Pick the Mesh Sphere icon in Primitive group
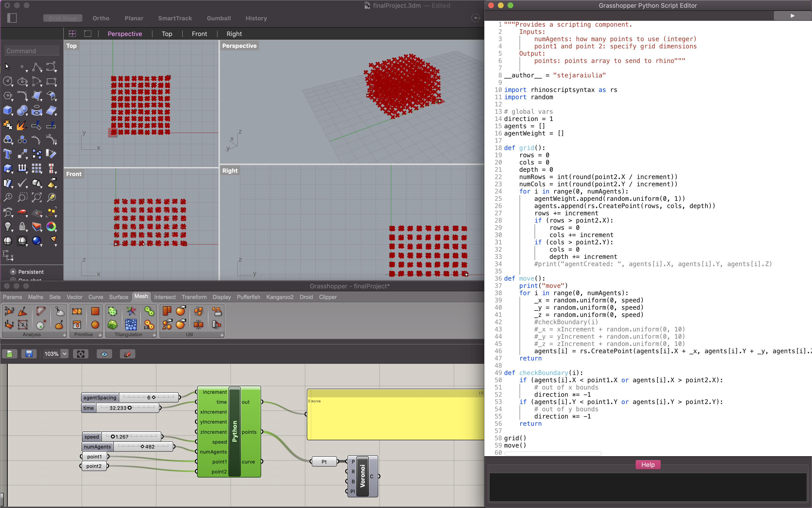 (x=95, y=325)
